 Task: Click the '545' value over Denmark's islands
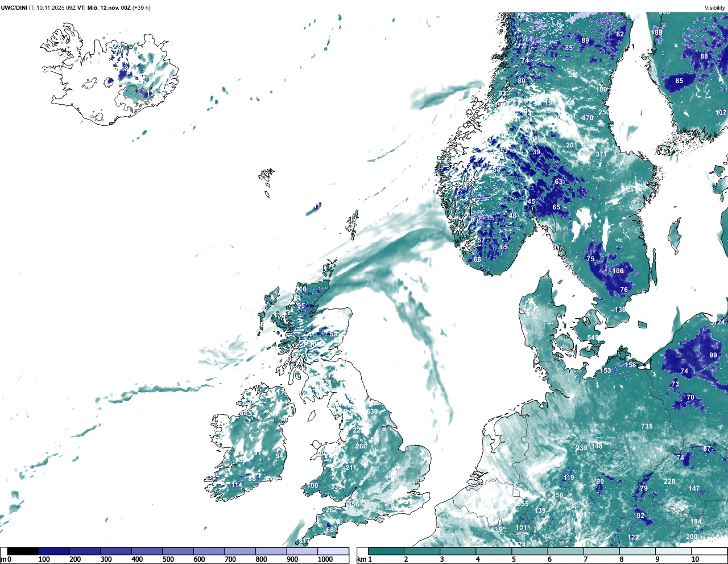593,337
